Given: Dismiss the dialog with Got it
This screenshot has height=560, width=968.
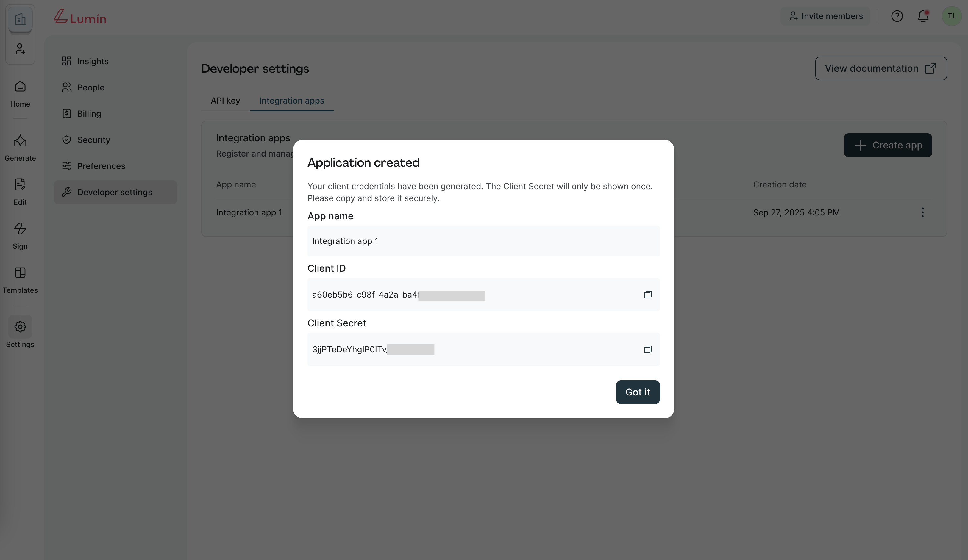Looking at the screenshot, I should pos(637,392).
